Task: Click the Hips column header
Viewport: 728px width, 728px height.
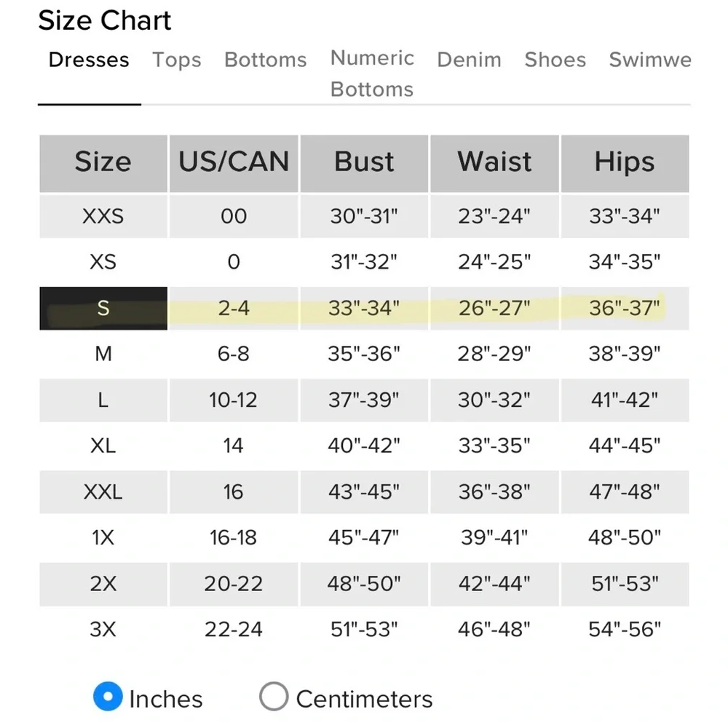Action: pyautogui.click(x=625, y=162)
